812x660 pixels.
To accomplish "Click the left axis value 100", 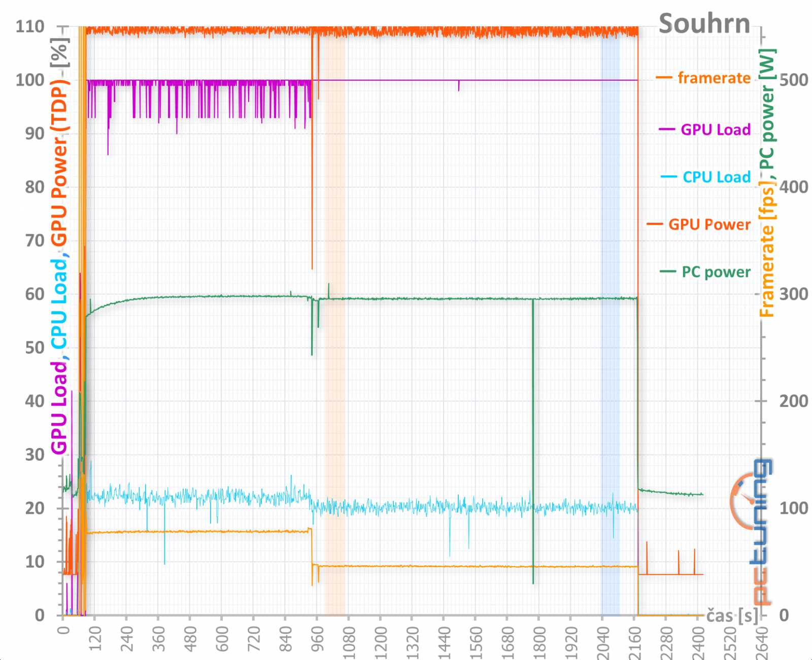I will tap(30, 80).
